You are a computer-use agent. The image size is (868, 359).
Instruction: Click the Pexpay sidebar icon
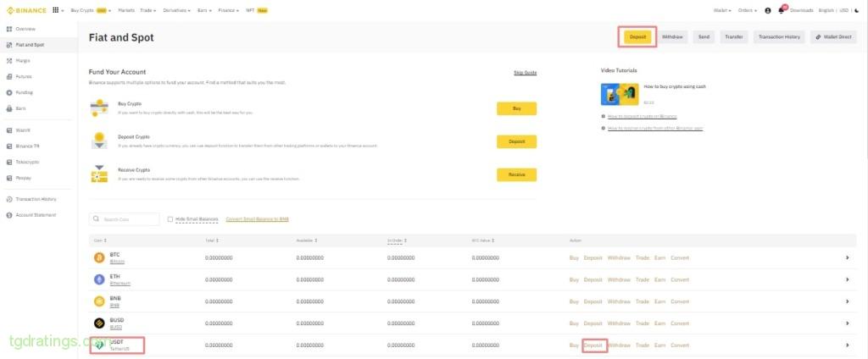pyautogui.click(x=8, y=178)
